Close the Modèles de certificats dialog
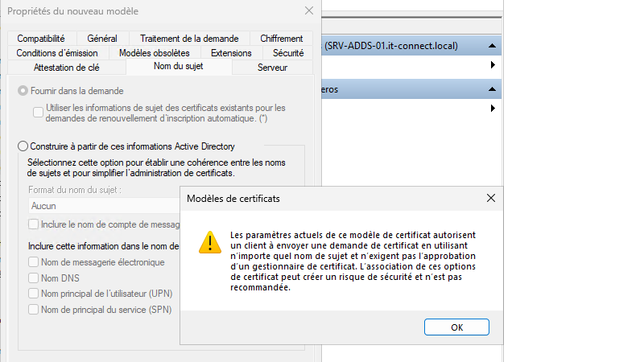 tap(491, 197)
